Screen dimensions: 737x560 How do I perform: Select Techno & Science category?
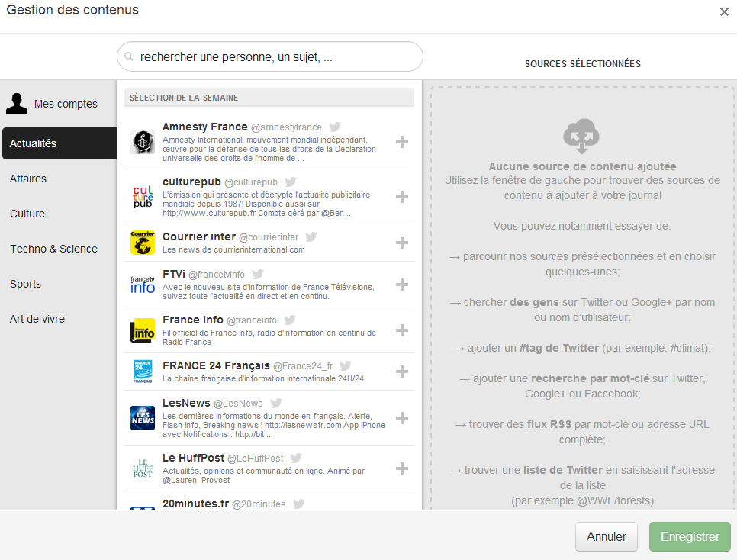(x=53, y=249)
